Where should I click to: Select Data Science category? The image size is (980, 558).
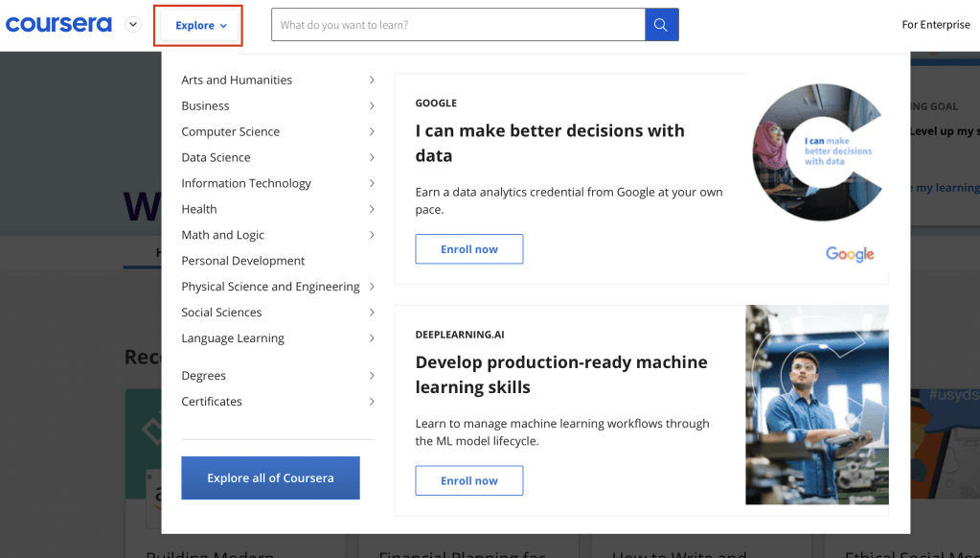[x=216, y=158]
